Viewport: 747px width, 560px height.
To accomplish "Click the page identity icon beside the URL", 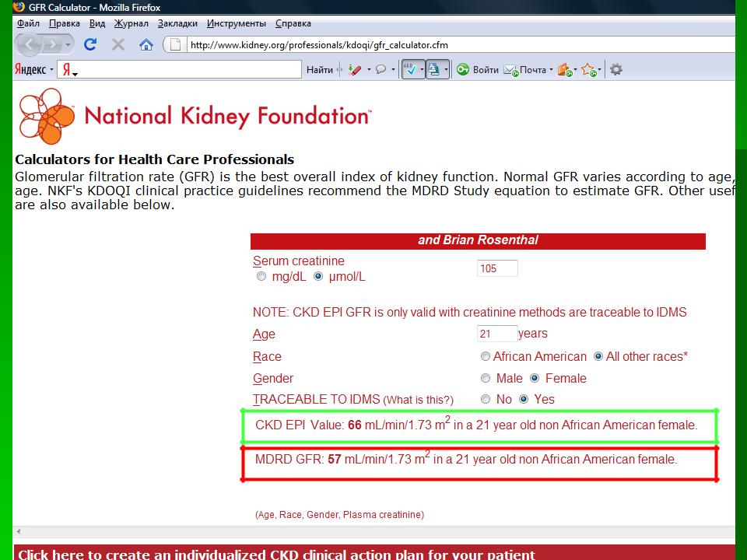I will [x=175, y=45].
